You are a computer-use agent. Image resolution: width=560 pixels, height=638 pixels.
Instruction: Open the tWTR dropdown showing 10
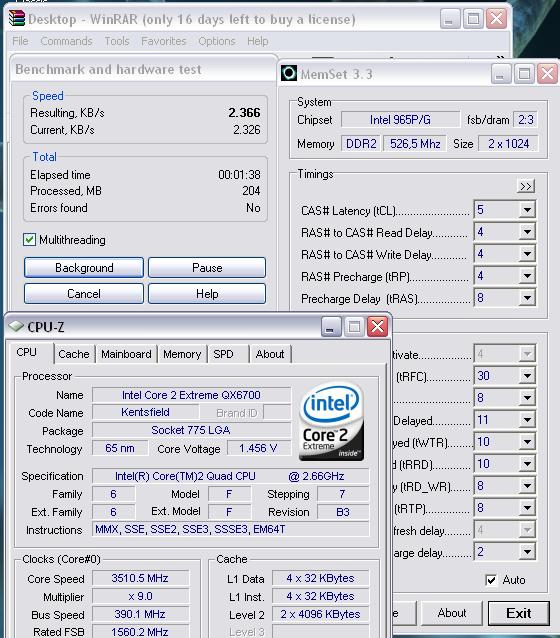tap(527, 442)
